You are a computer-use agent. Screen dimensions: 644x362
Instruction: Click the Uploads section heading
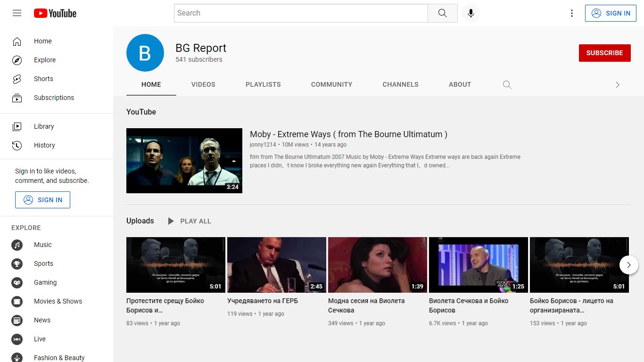(140, 221)
